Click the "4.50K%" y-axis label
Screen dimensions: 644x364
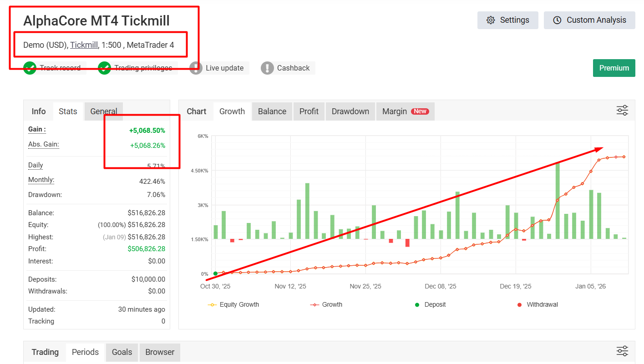(200, 171)
